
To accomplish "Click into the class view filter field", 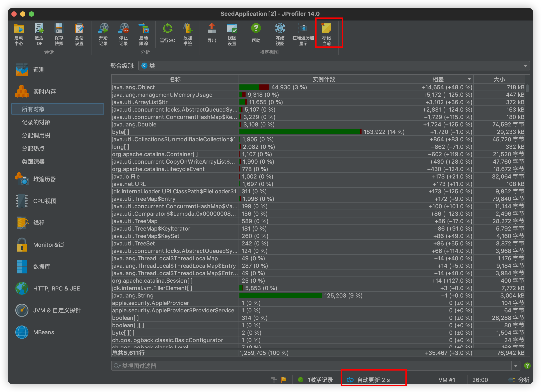I will [311, 366].
